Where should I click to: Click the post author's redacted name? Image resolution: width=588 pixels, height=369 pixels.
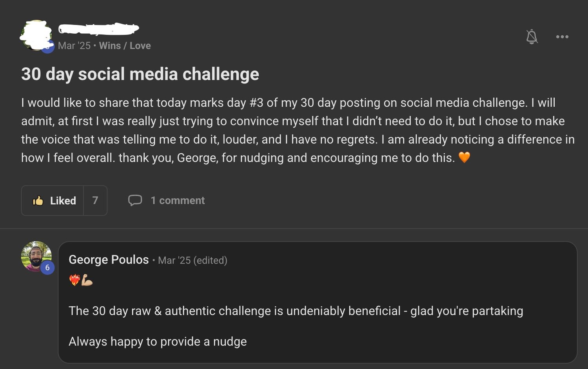[x=98, y=29]
